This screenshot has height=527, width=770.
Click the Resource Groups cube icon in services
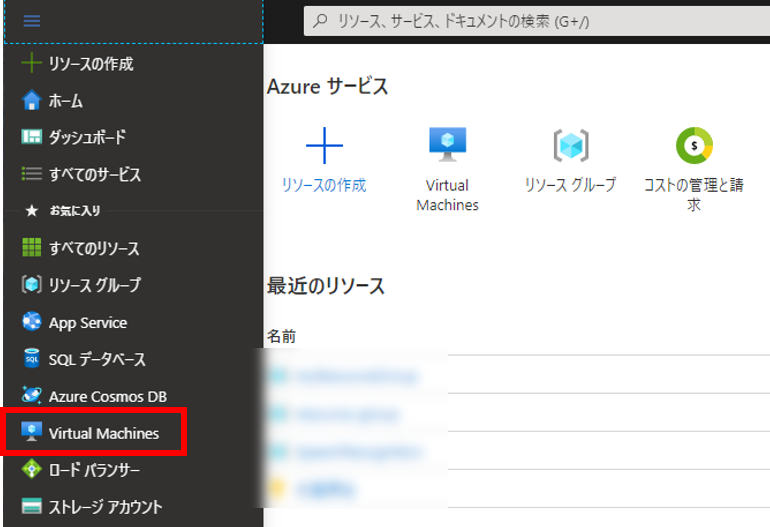click(x=570, y=146)
